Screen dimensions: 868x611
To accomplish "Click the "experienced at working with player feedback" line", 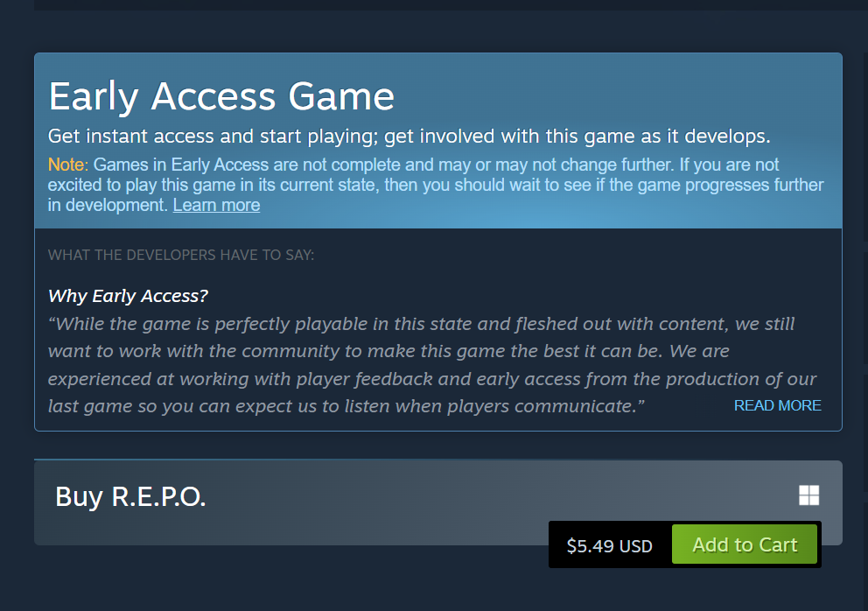I will (x=432, y=379).
